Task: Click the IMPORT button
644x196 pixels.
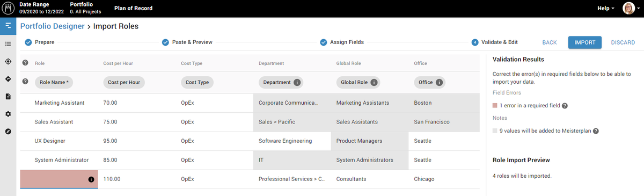Action: coord(585,42)
